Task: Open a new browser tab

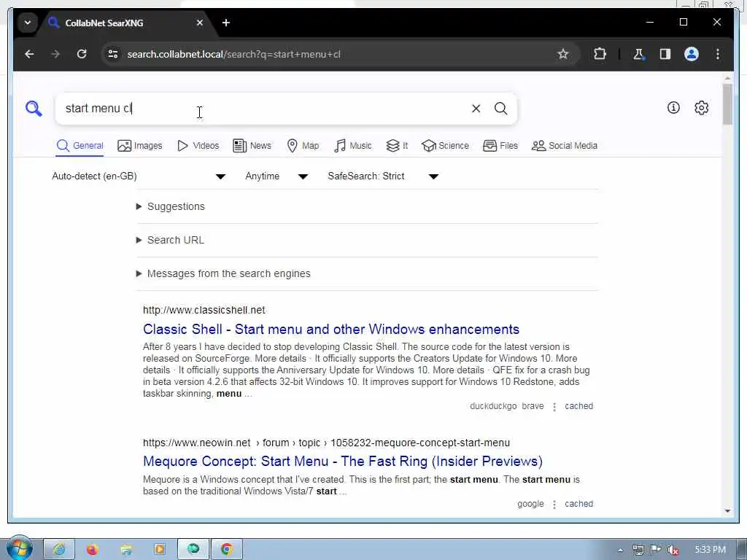Action: (x=226, y=23)
